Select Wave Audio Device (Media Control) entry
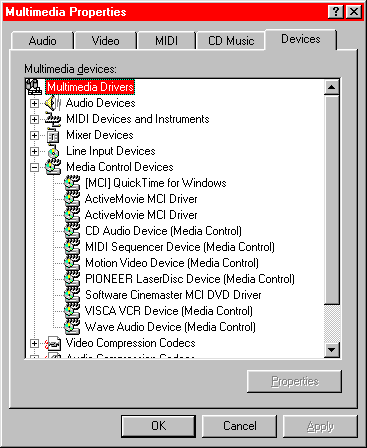Image resolution: width=367 pixels, height=448 pixels. (x=170, y=327)
